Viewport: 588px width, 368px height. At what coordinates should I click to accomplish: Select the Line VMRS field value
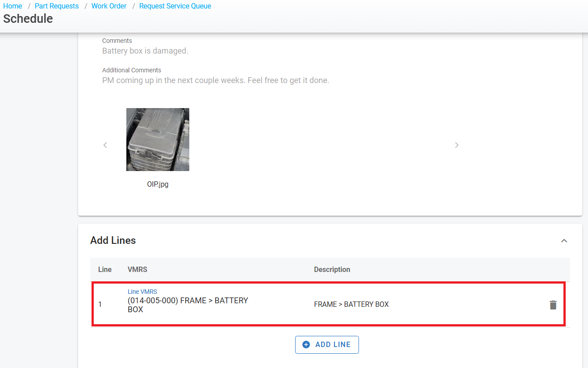click(188, 305)
